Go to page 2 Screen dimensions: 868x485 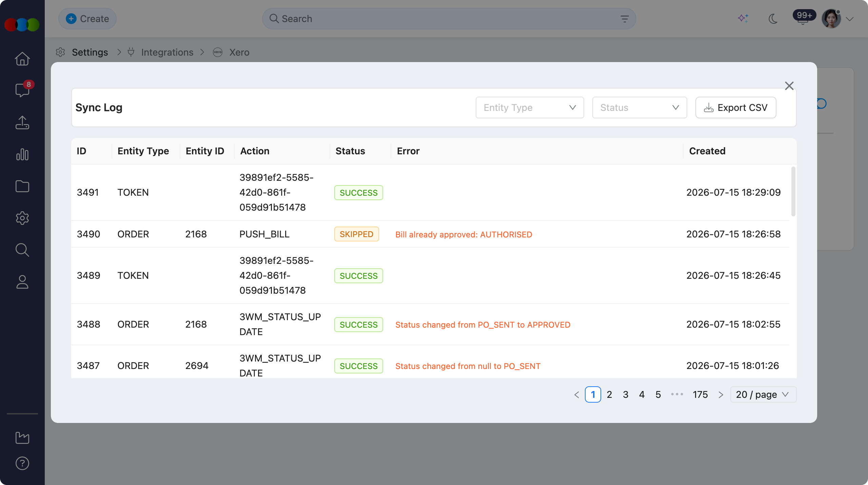[609, 394]
